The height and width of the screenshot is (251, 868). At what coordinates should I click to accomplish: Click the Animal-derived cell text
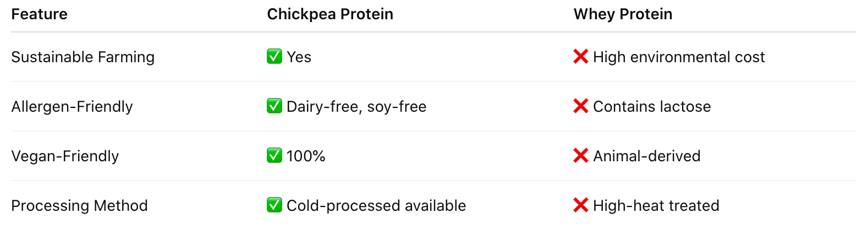pyautogui.click(x=646, y=156)
